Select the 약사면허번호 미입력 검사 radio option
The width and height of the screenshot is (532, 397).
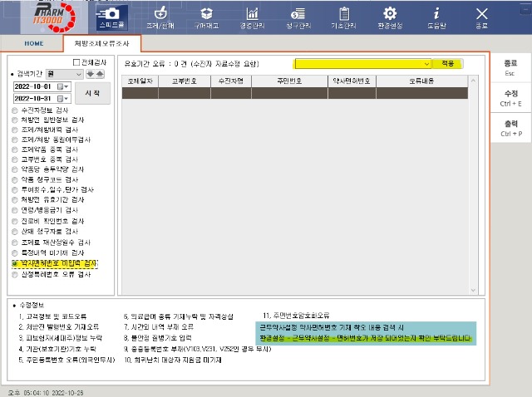point(15,263)
